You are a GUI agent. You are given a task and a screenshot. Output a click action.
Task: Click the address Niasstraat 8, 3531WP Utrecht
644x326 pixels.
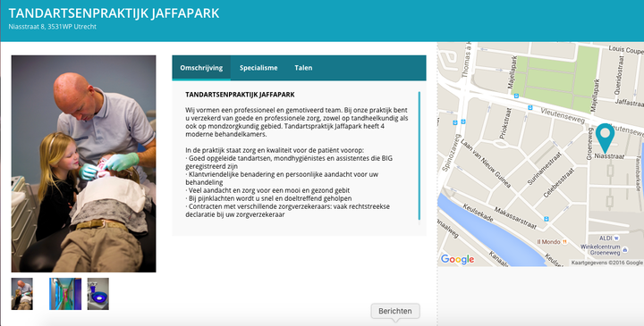click(53, 27)
